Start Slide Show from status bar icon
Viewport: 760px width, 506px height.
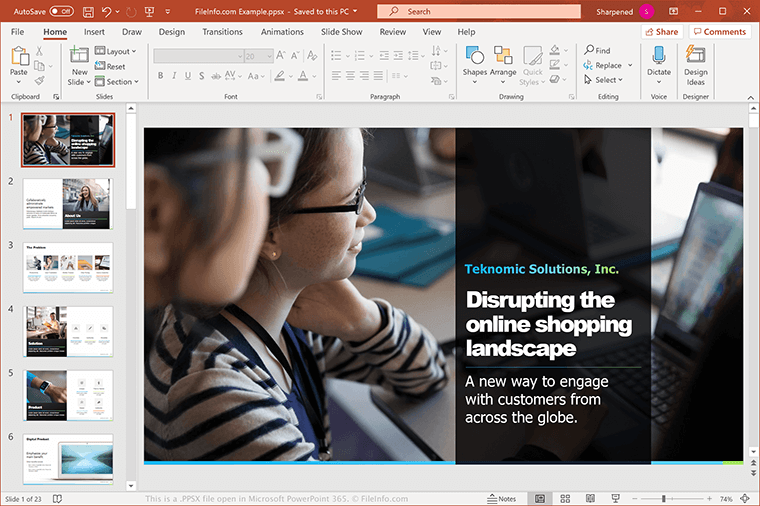(x=616, y=499)
